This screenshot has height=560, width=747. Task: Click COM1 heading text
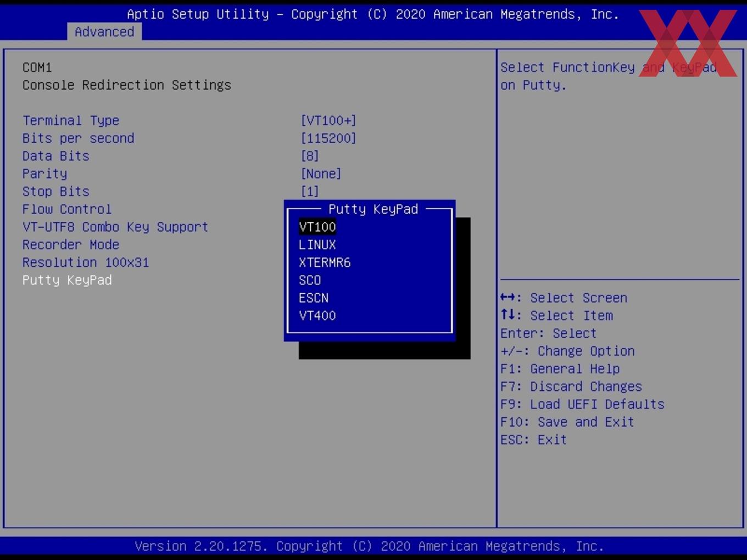pos(37,68)
